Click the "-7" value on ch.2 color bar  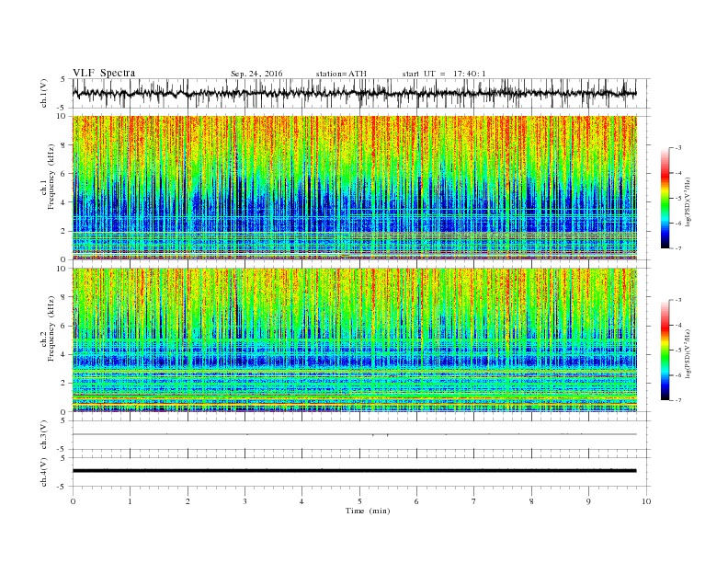click(678, 400)
